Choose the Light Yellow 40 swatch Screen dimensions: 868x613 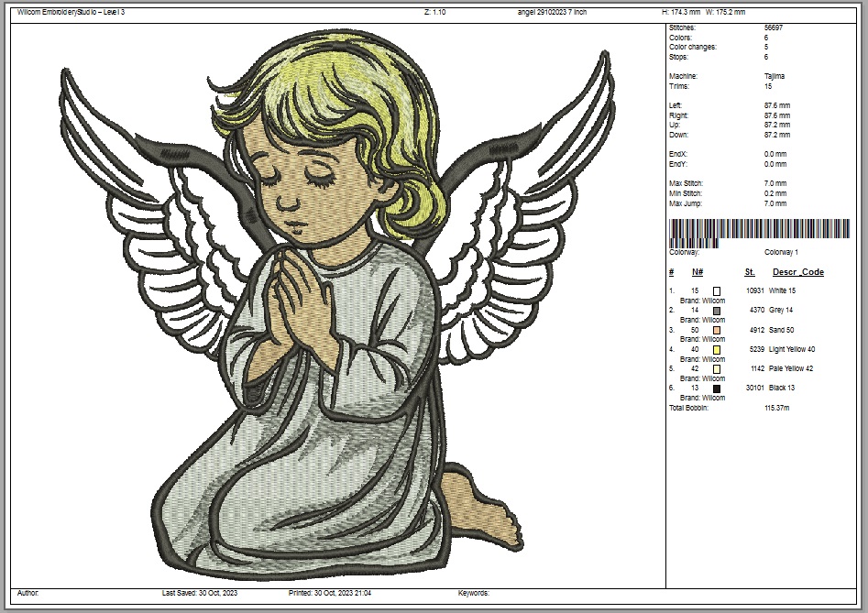pyautogui.click(x=717, y=350)
